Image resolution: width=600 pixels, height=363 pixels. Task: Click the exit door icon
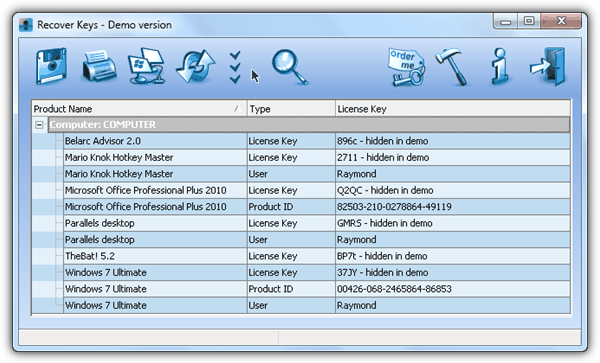548,66
